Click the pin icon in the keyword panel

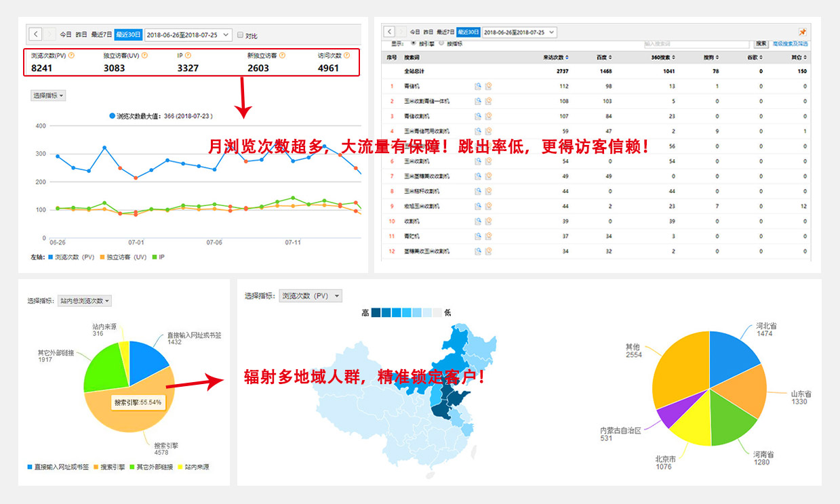(803, 33)
